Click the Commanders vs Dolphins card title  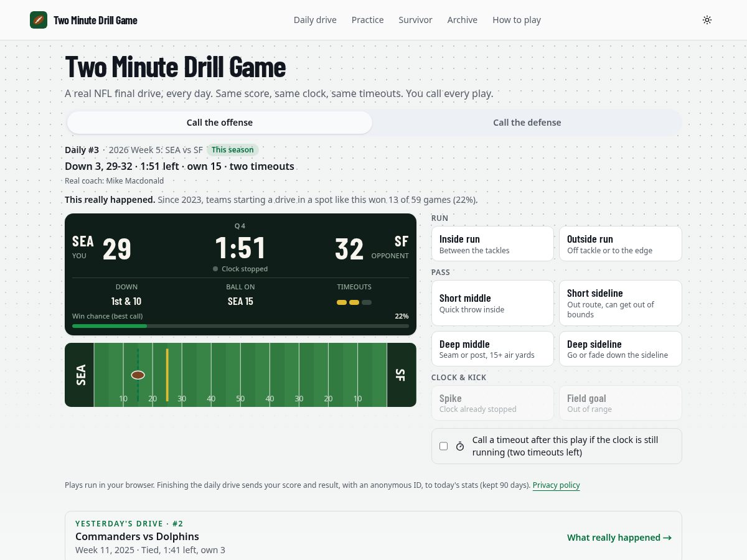pos(137,536)
